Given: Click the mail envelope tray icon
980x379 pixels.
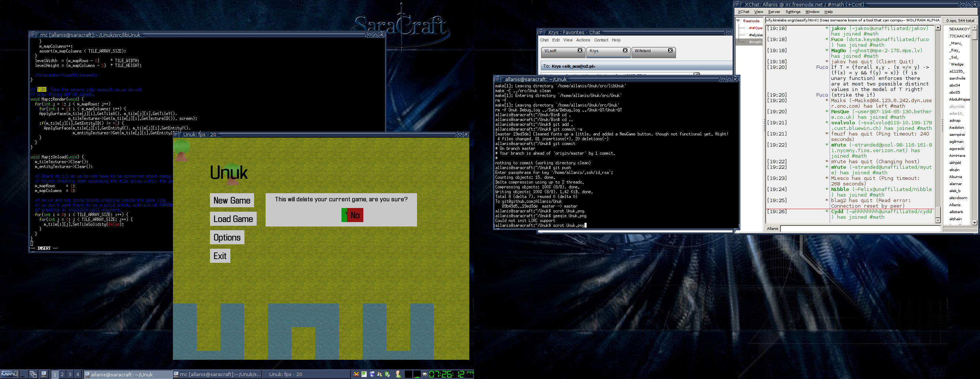Looking at the screenshot, I should click(x=424, y=375).
